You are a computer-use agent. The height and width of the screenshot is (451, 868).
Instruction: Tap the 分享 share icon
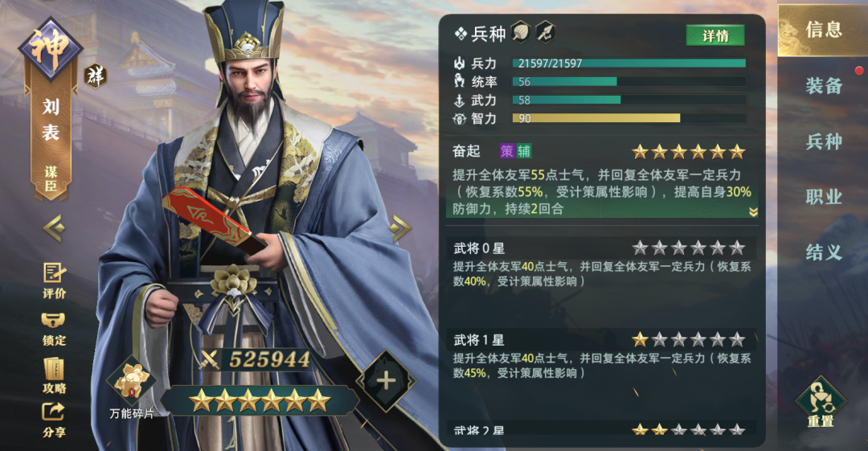click(54, 420)
